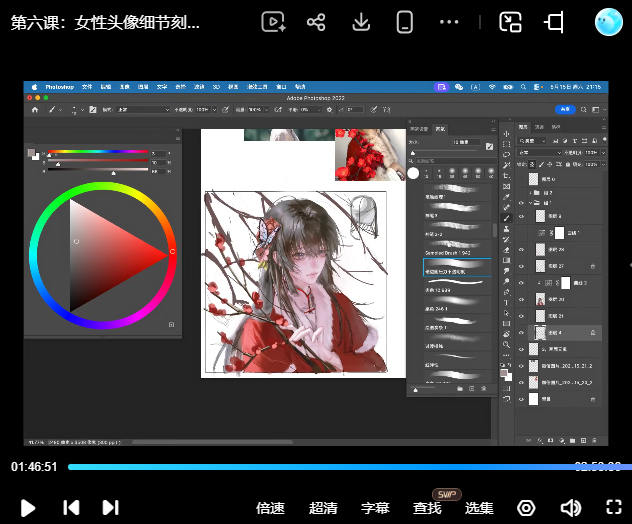Toggle visibility of layer 21
Image resolution: width=632 pixels, height=524 pixels.
[x=521, y=316]
